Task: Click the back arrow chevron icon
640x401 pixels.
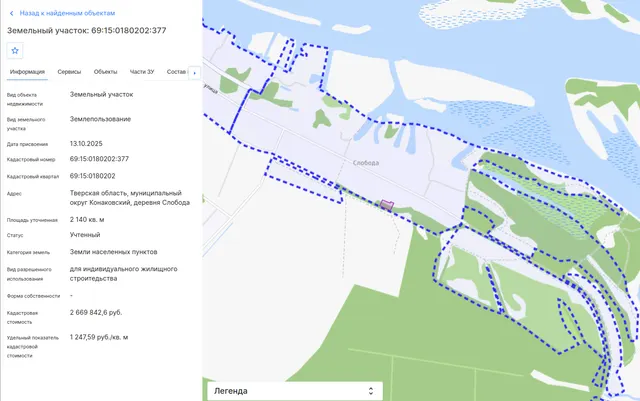Action: click(11, 13)
